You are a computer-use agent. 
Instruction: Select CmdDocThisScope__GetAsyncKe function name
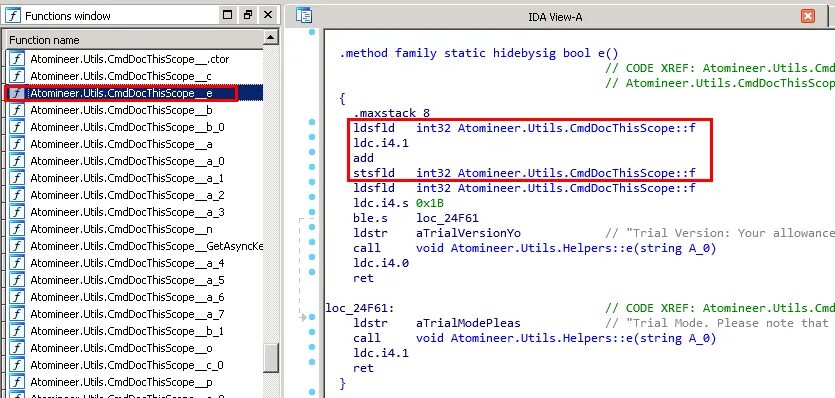[x=146, y=246]
